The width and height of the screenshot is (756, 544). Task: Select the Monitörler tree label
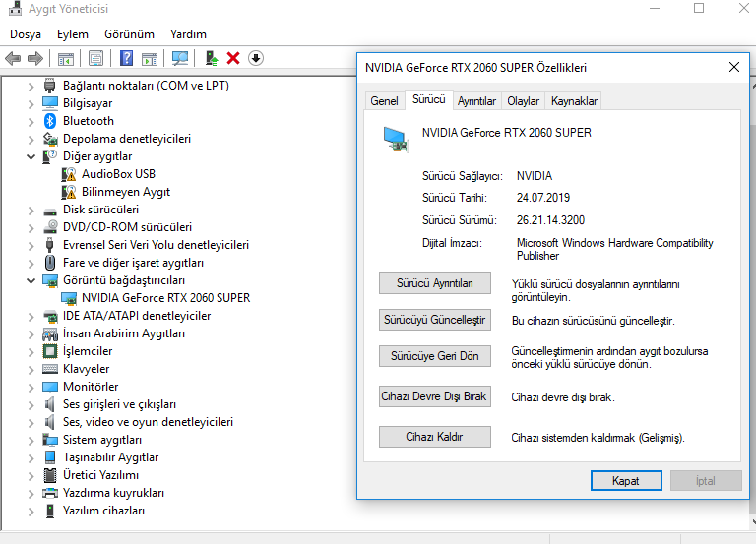(x=91, y=387)
